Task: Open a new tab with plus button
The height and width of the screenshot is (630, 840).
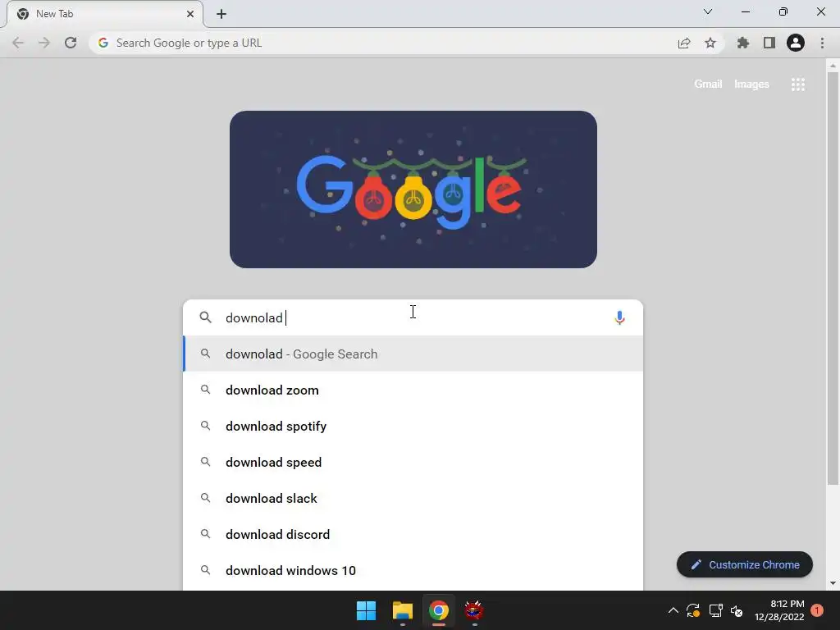Action: [221, 14]
